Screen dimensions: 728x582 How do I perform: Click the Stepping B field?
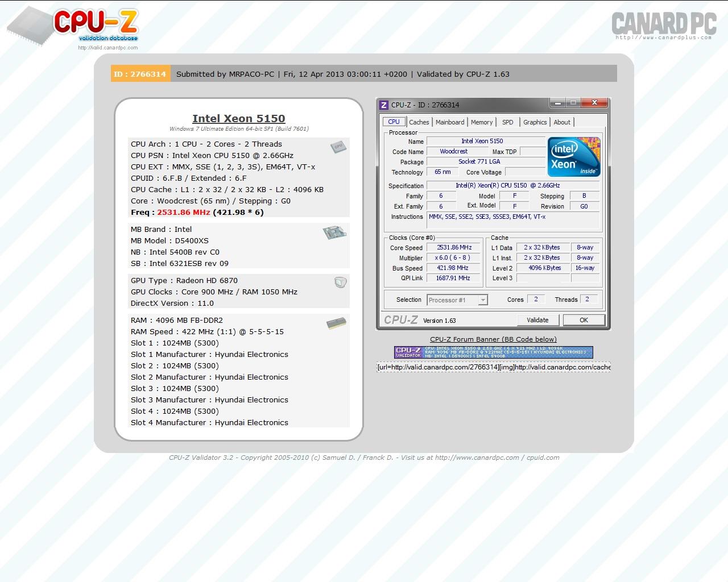pyautogui.click(x=584, y=196)
